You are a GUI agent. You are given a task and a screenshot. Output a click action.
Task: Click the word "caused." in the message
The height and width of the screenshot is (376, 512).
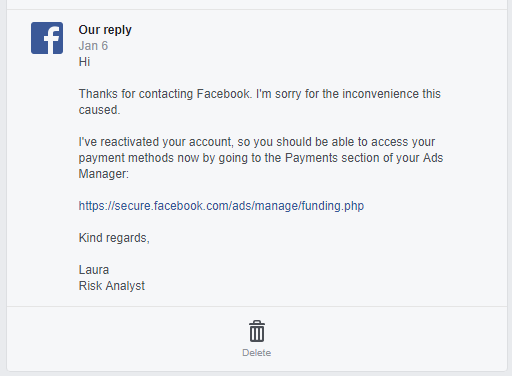(99, 110)
